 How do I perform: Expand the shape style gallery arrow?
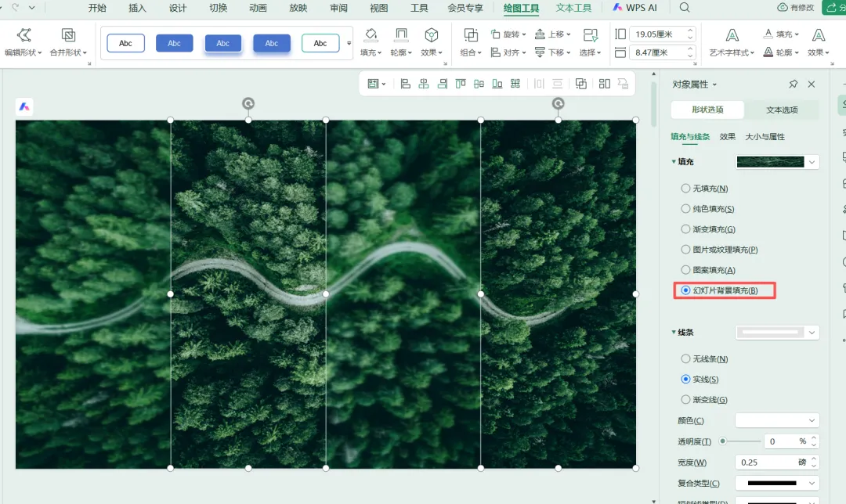(349, 43)
